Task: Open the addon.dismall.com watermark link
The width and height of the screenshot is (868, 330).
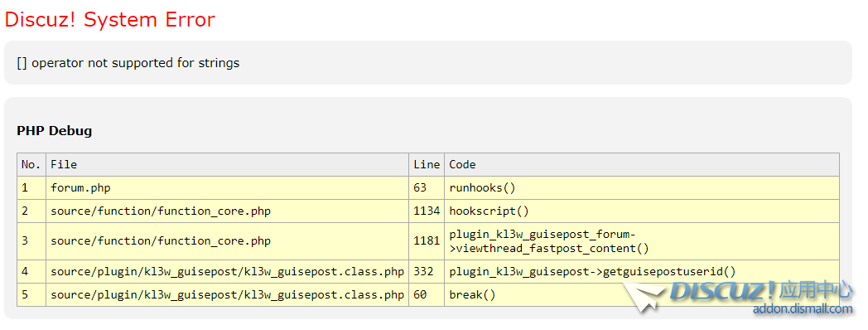Action: click(803, 309)
